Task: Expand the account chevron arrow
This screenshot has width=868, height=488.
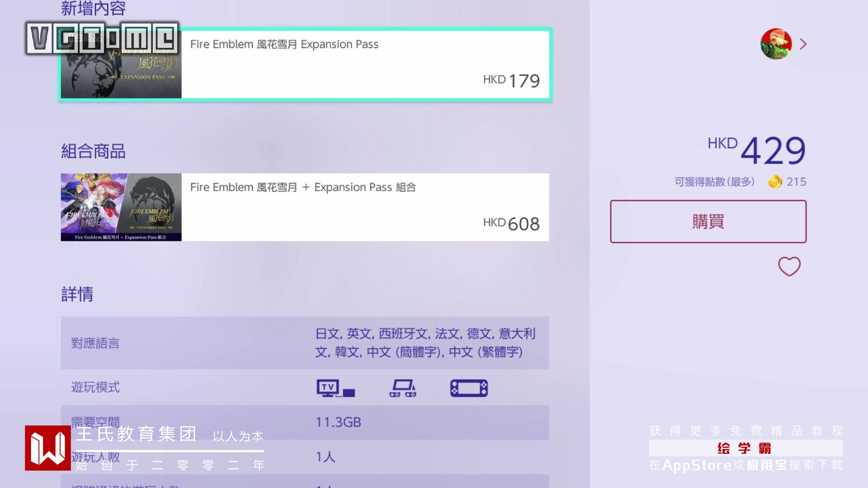Action: tap(803, 44)
